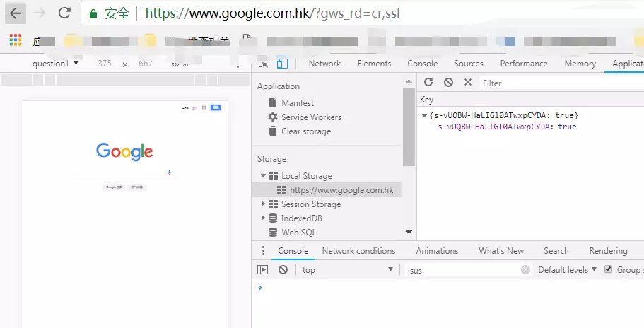
Task: Switch to the Sources tab
Action: [x=468, y=64]
